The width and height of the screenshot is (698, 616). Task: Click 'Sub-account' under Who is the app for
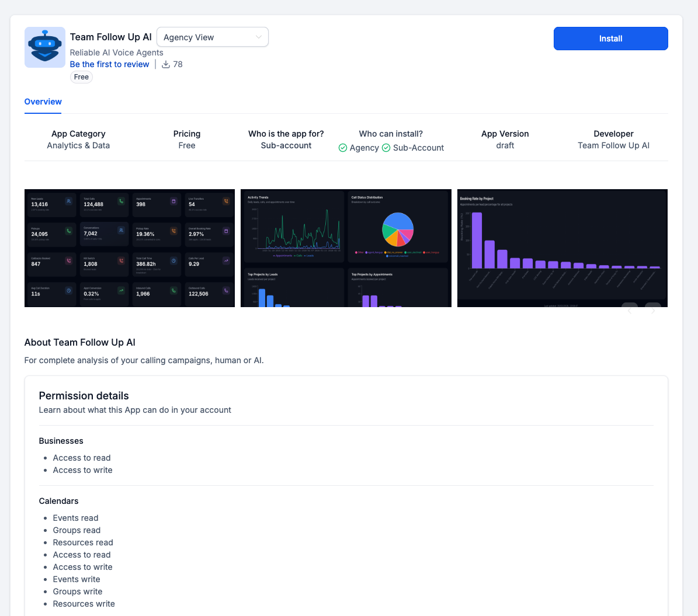(x=286, y=145)
